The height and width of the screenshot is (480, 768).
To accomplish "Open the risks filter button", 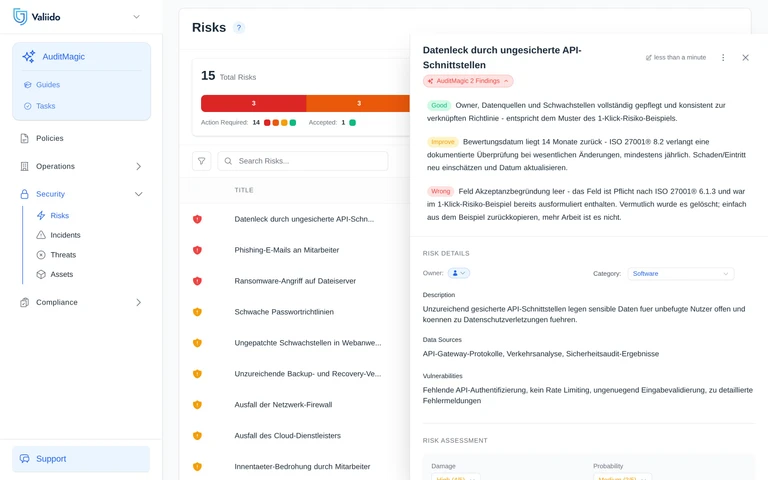I will point(201,161).
